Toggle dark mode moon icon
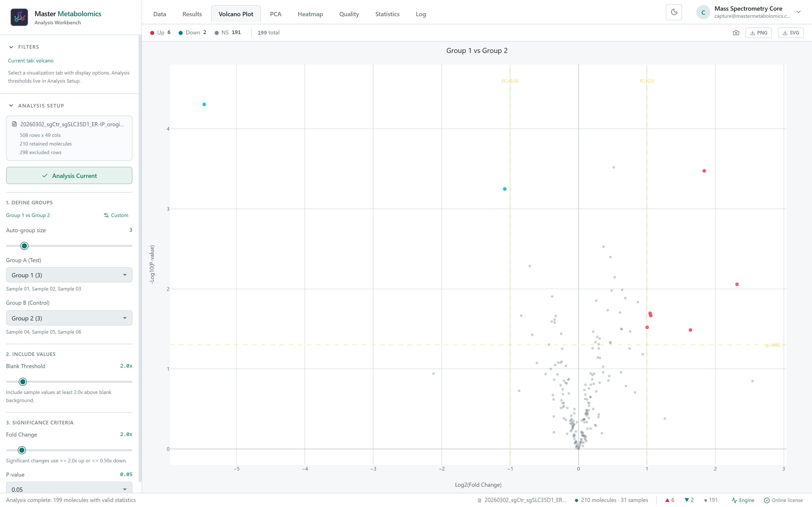The height and width of the screenshot is (507, 812). (x=674, y=12)
